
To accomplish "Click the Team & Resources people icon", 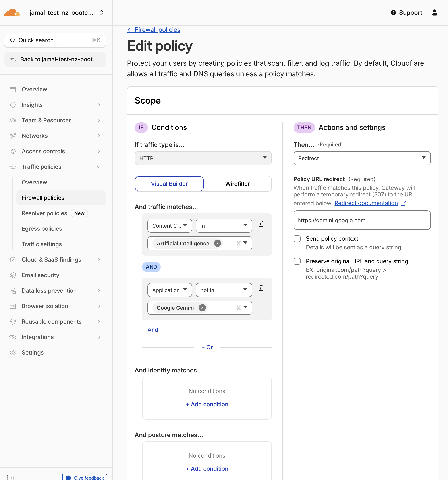I will coord(13,120).
